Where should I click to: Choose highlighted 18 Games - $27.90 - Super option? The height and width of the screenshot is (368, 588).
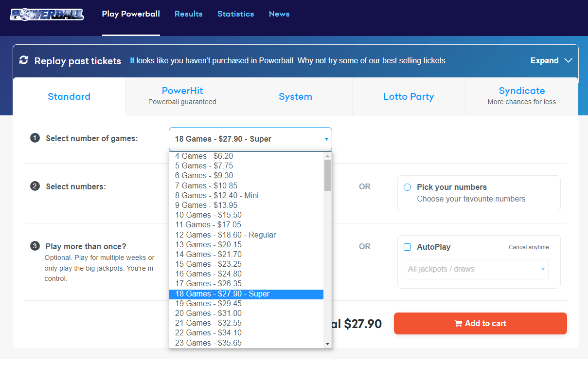(x=246, y=294)
